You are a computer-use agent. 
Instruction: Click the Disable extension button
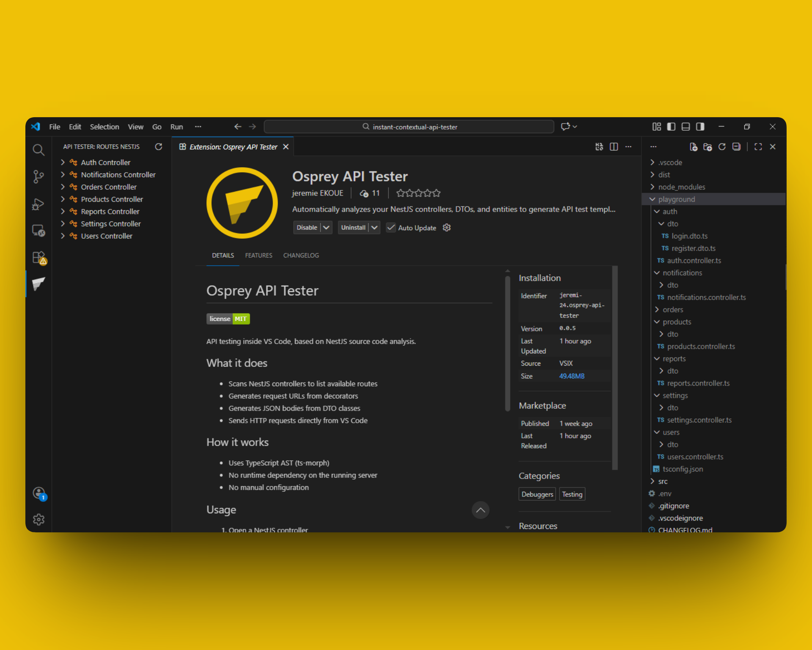point(308,227)
